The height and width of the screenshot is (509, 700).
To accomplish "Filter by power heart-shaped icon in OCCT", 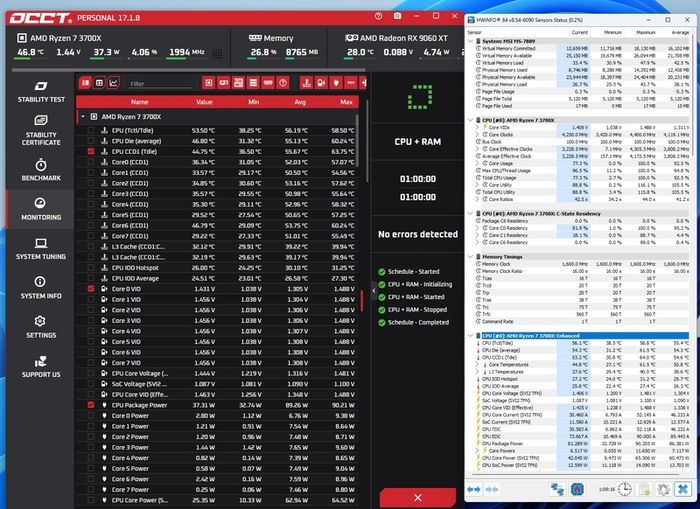I will [x=336, y=83].
